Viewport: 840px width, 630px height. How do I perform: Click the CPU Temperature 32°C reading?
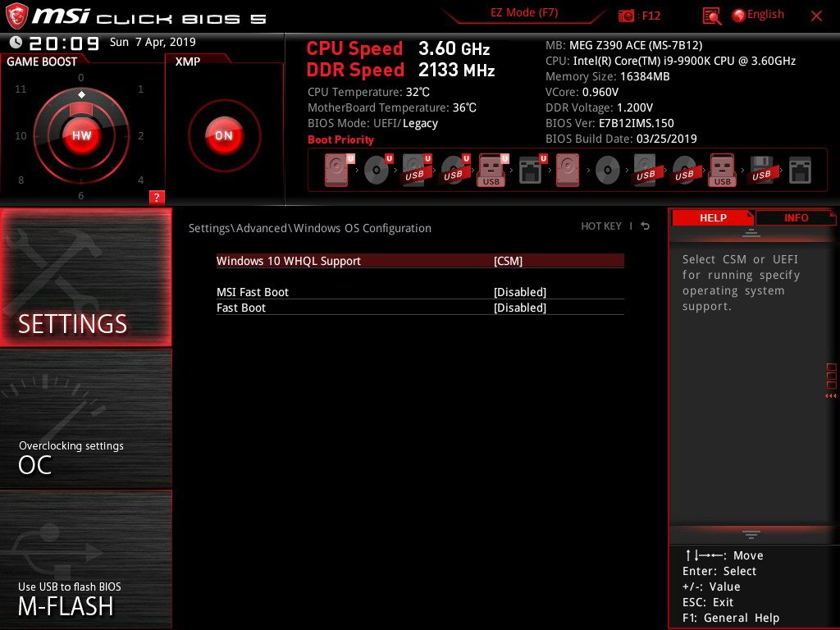[x=368, y=92]
